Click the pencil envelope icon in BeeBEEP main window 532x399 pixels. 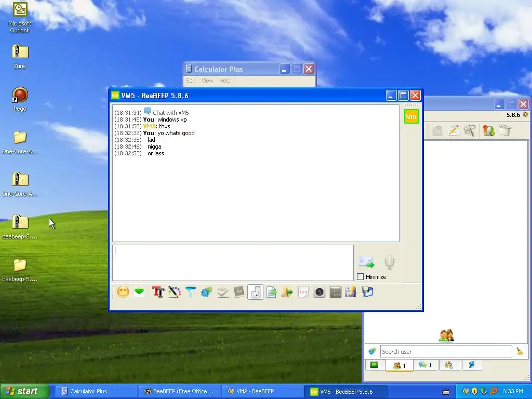coord(453,130)
